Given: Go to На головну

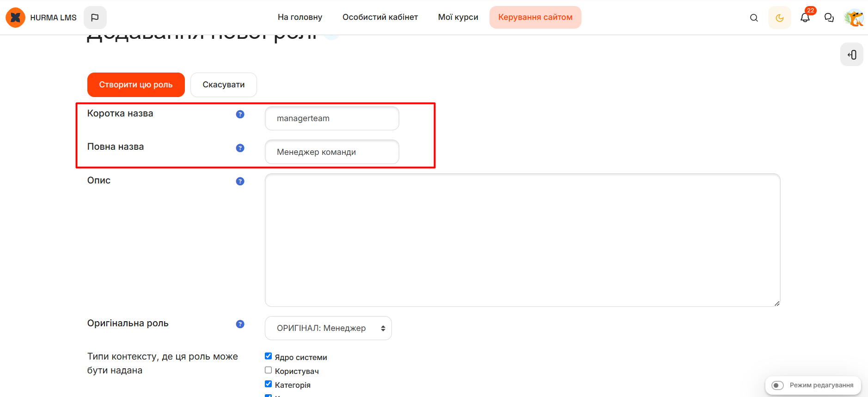Looking at the screenshot, I should point(300,18).
